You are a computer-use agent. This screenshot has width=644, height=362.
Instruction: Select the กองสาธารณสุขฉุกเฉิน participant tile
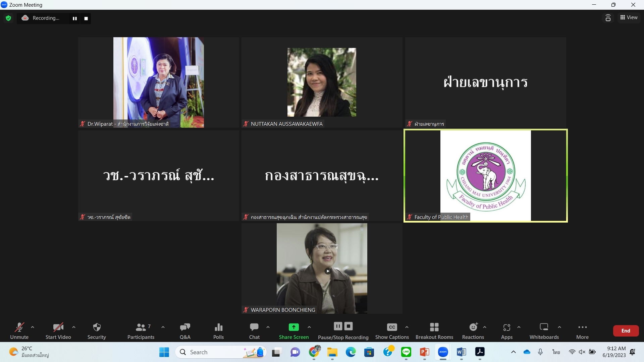coord(322,176)
